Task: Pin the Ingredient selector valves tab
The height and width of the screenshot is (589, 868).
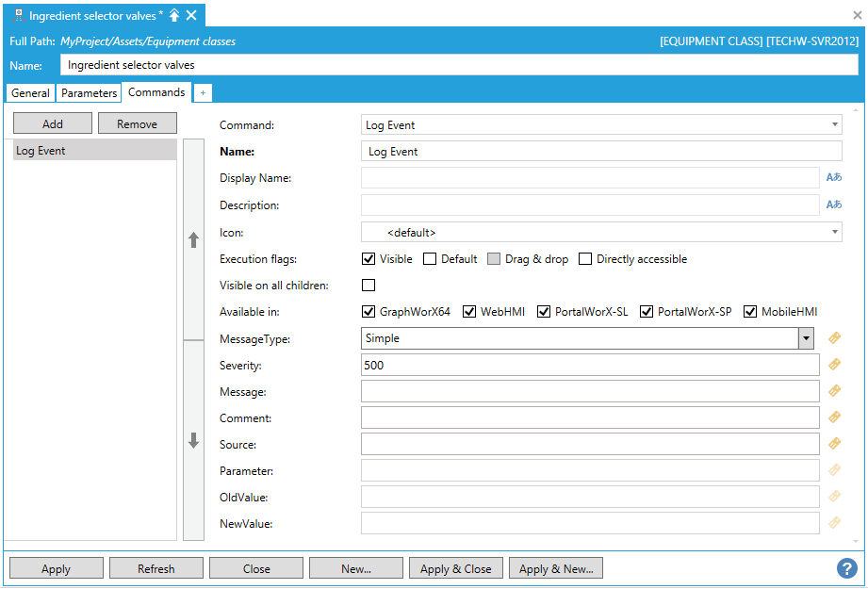Action: coord(174,15)
